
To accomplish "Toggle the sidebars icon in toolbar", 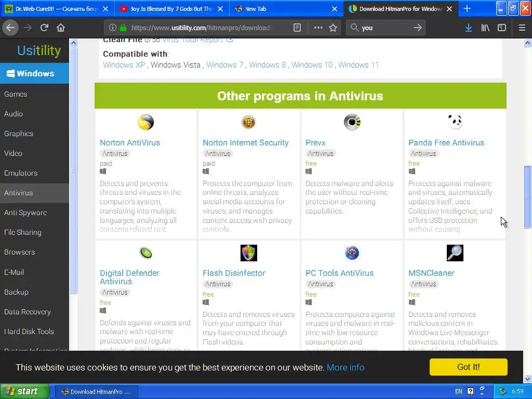I will tap(502, 28).
